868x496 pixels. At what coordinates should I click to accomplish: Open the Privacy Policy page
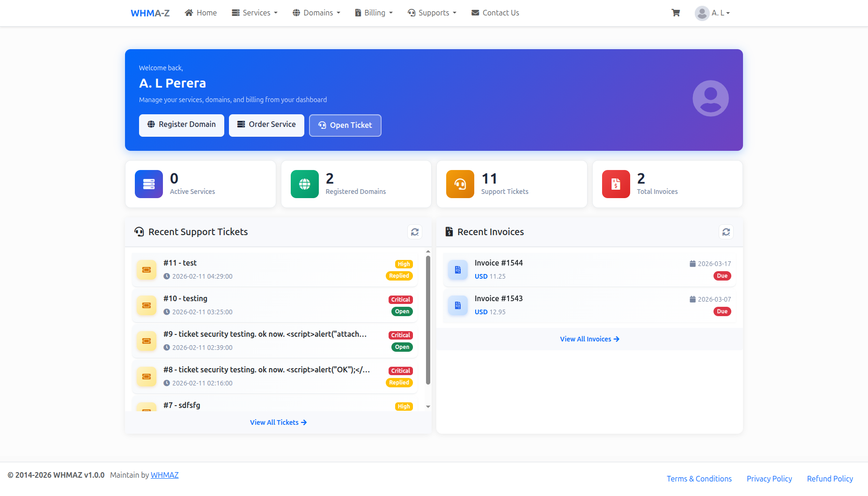(769, 478)
